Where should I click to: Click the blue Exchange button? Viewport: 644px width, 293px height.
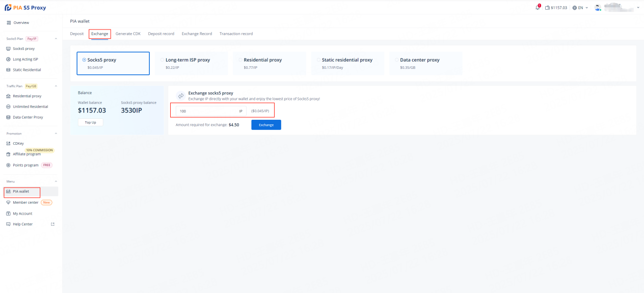click(x=266, y=125)
